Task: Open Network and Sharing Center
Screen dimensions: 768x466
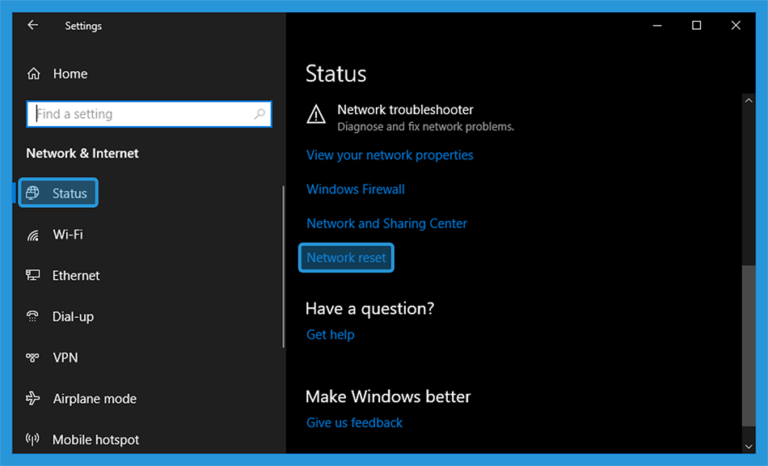Action: [387, 223]
